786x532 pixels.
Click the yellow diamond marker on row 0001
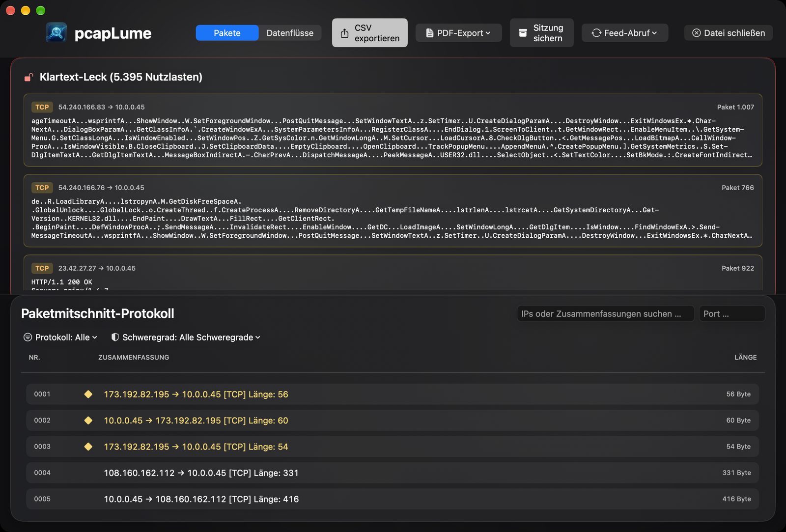point(88,394)
